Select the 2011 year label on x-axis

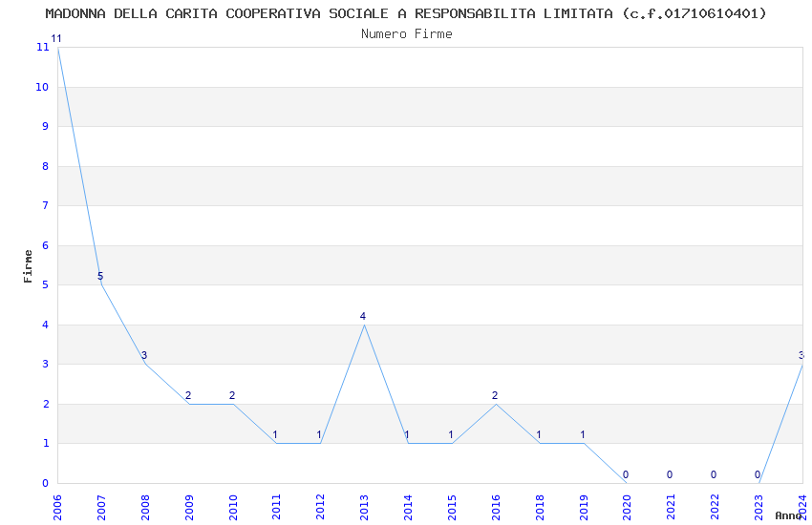click(x=276, y=507)
